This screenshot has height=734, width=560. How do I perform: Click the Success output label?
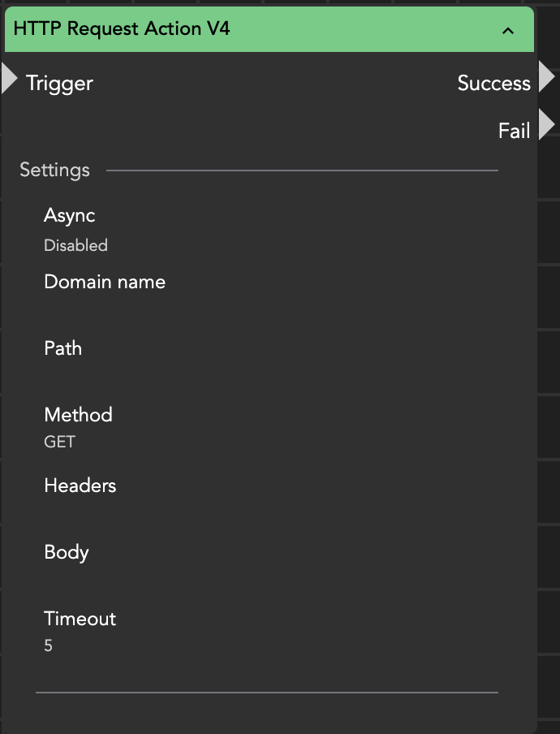493,83
